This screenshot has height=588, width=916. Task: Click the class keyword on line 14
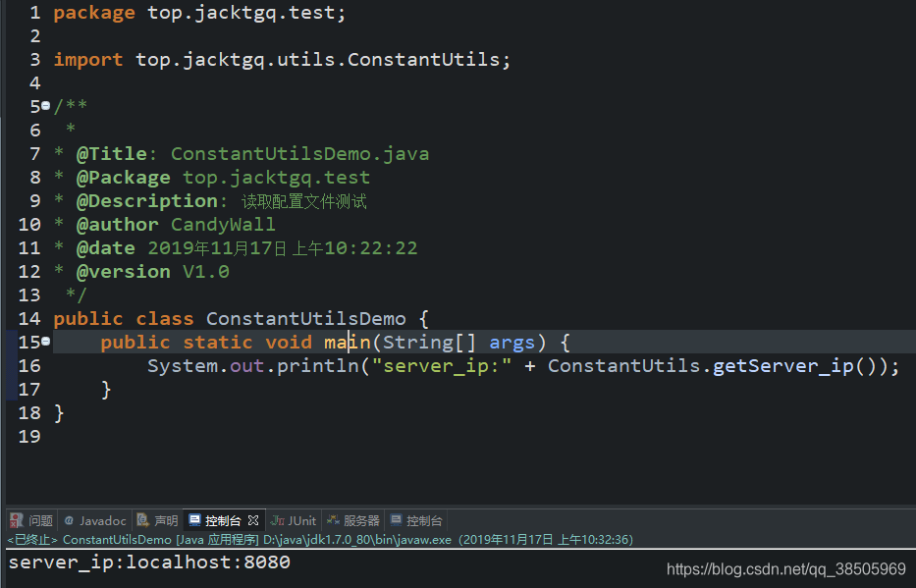point(165,319)
